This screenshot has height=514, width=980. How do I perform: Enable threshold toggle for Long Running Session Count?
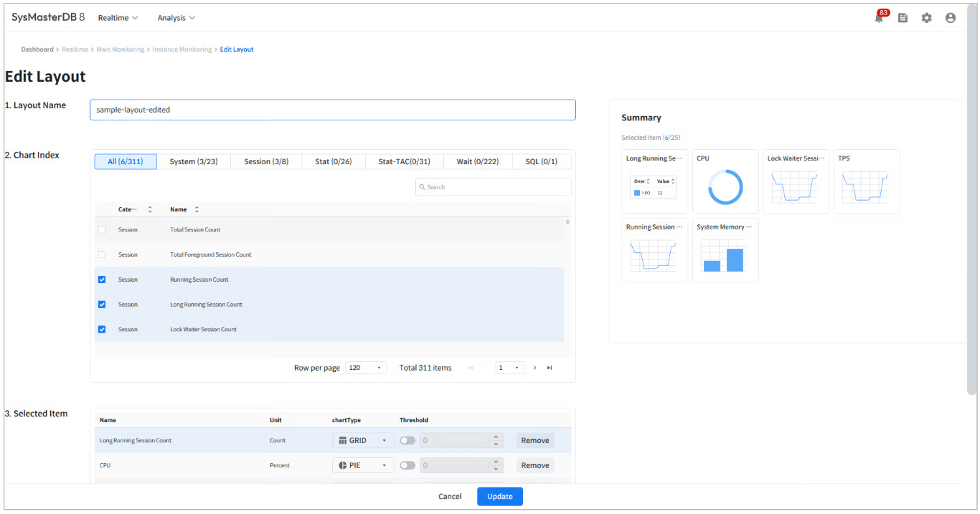click(x=407, y=440)
